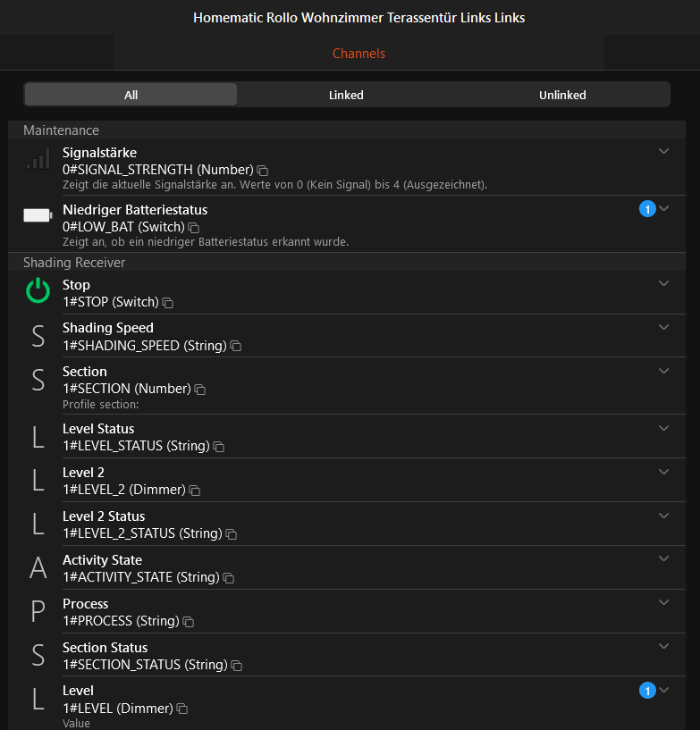
Task: Copy the 0#LOW_BAT channel ID
Action: pos(194,228)
